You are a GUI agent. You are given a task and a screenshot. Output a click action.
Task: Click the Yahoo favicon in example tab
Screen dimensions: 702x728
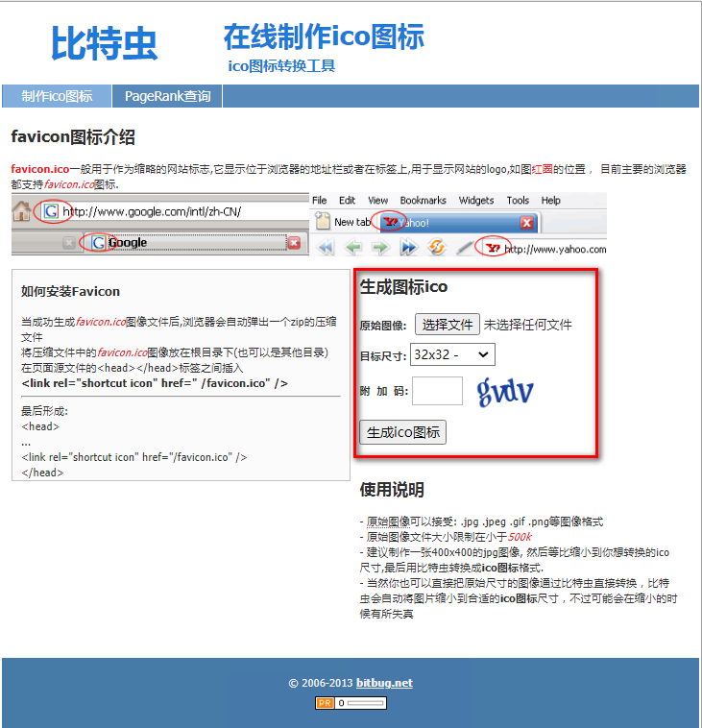point(391,222)
